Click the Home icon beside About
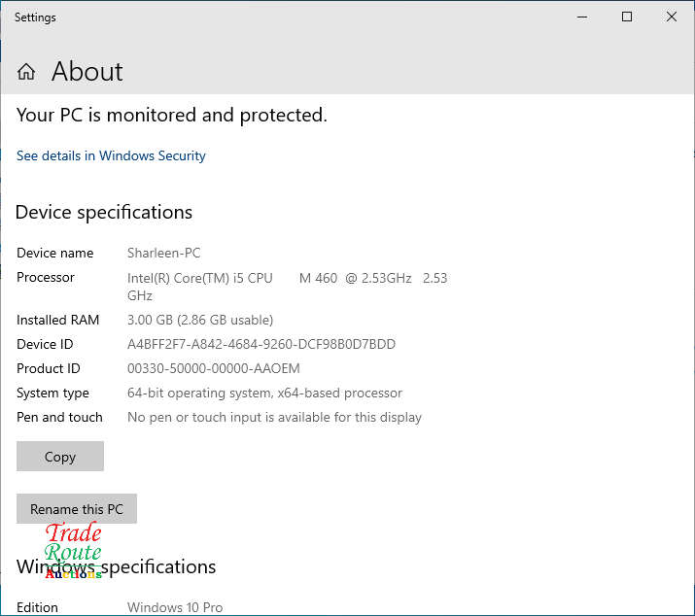This screenshot has width=695, height=616. click(26, 72)
